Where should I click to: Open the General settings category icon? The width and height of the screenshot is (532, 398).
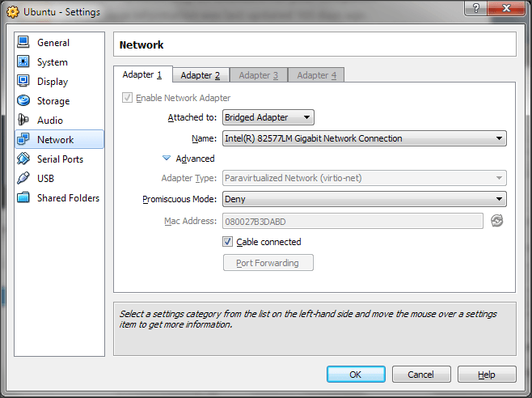[23, 42]
